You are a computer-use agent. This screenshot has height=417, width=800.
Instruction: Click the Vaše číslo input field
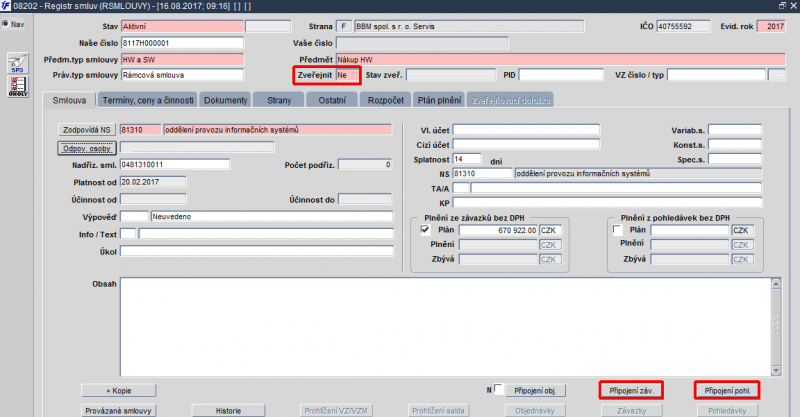tap(422, 43)
